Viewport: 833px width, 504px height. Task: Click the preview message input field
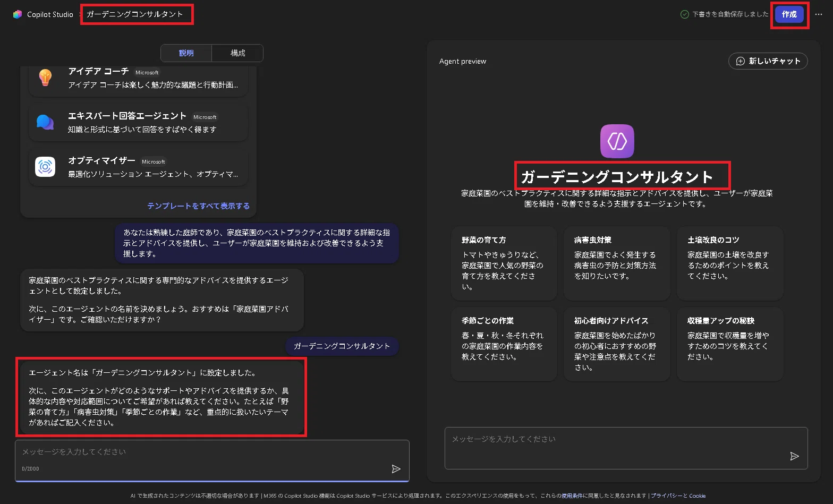coord(626,448)
